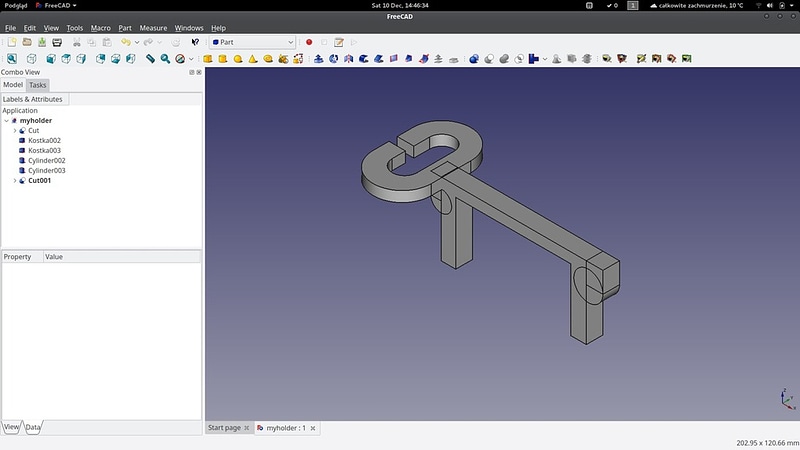Set rear view
Image resolution: width=800 pixels, height=450 pixels.
(101, 59)
